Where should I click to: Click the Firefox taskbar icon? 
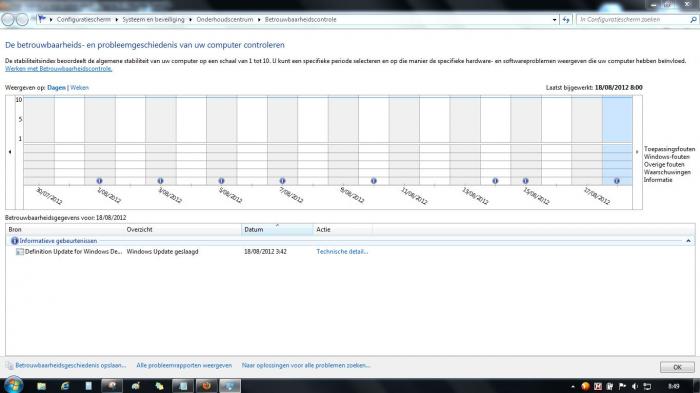(x=206, y=386)
